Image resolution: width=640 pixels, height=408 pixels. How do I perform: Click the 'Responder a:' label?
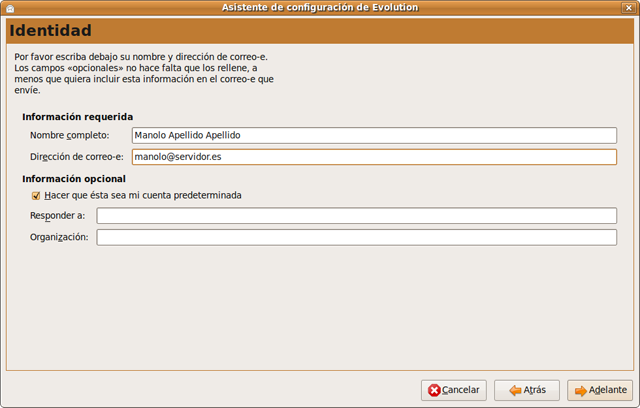click(x=57, y=216)
